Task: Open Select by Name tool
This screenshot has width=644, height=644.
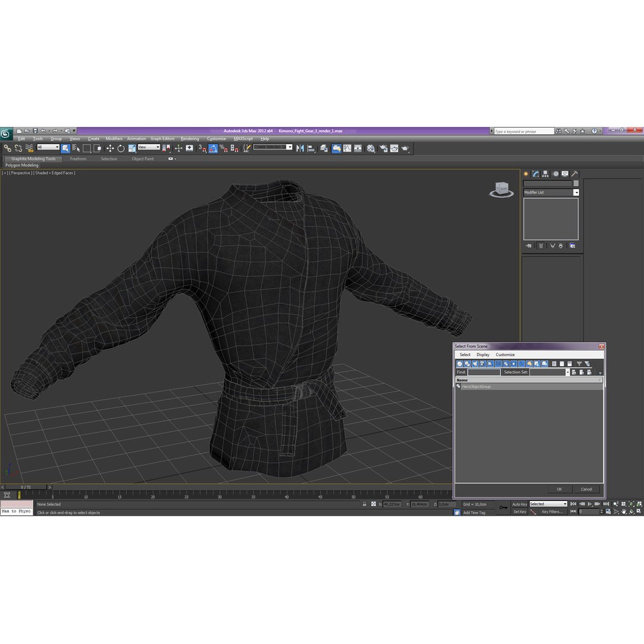Action: [x=76, y=148]
